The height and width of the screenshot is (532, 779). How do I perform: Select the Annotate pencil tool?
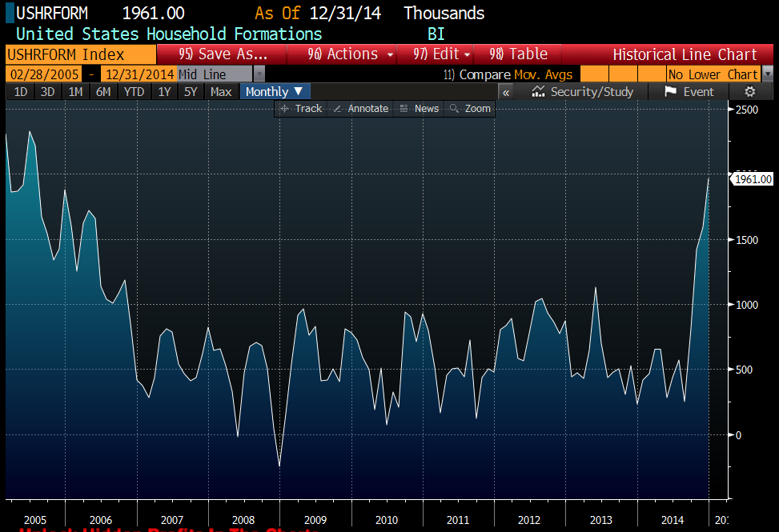[x=360, y=108]
